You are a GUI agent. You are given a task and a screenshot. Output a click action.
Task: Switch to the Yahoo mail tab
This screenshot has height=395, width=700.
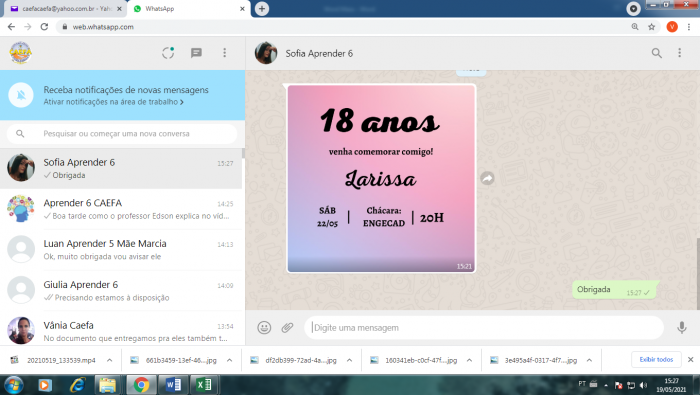point(66,8)
